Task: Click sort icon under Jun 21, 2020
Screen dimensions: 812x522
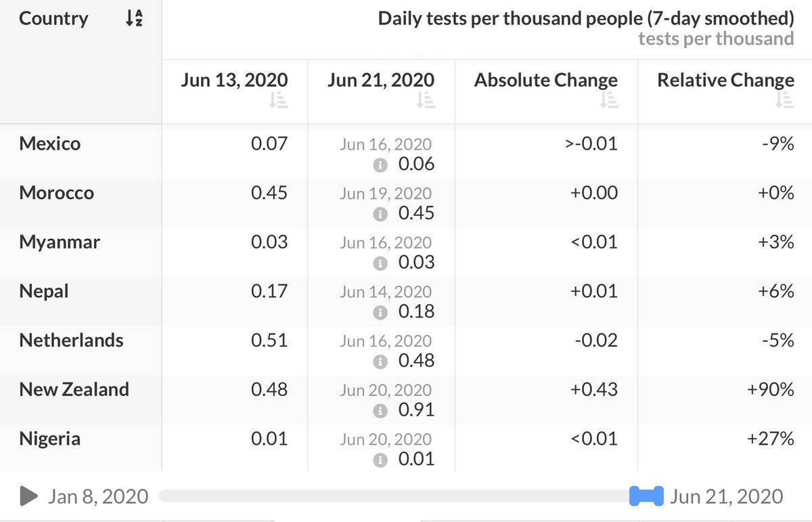Action: click(x=425, y=100)
